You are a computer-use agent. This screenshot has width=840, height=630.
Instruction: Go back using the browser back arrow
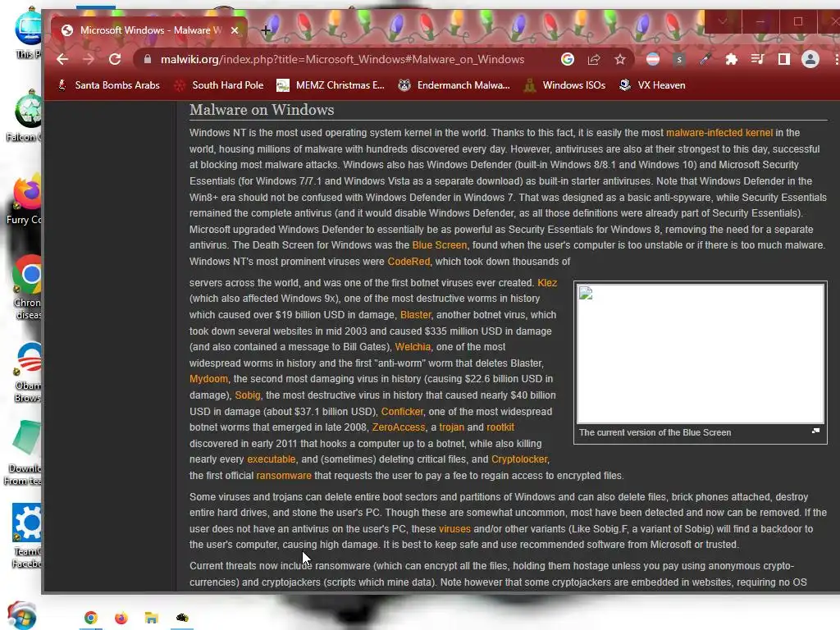pyautogui.click(x=62, y=59)
